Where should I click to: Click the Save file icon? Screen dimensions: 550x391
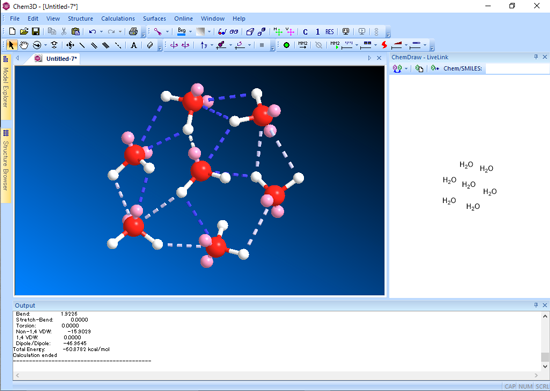point(35,32)
